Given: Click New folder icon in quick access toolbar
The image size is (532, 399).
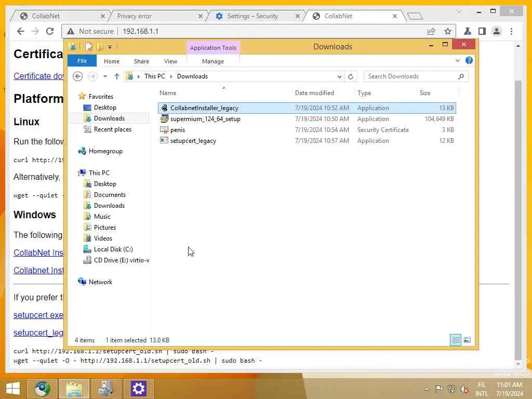Looking at the screenshot, I should tap(100, 47).
